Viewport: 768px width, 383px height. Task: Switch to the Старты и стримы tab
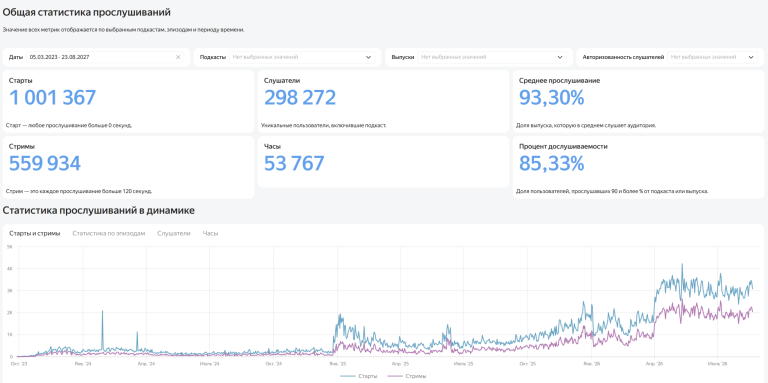pos(35,234)
